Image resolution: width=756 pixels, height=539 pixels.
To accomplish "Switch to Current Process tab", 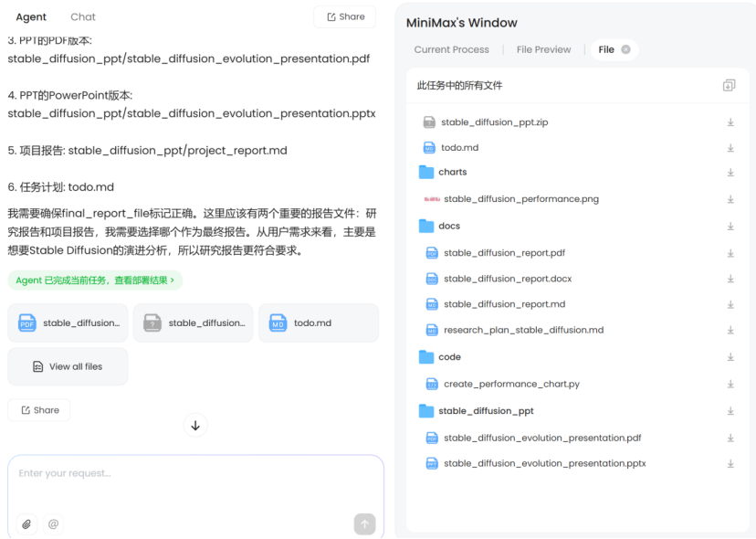I will pyautogui.click(x=451, y=50).
